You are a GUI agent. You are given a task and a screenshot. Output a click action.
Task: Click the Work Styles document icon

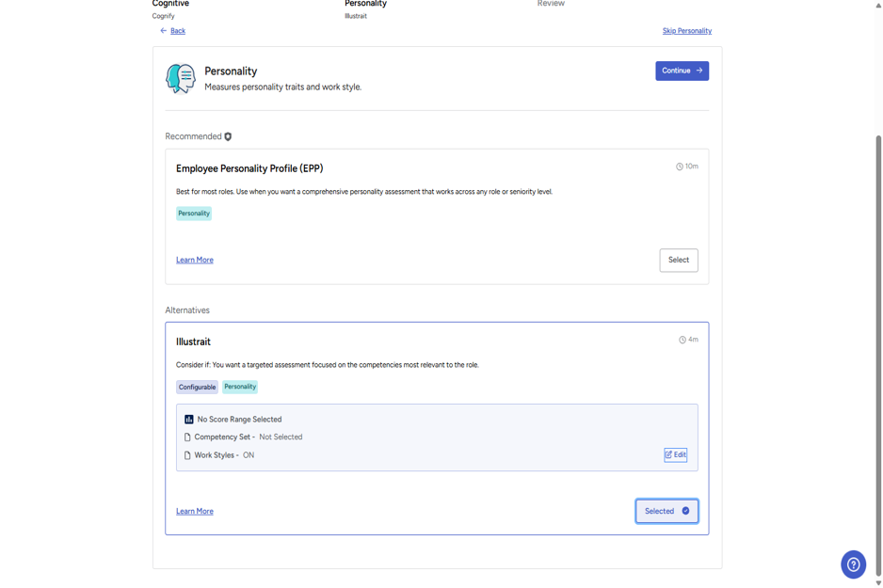tap(187, 455)
